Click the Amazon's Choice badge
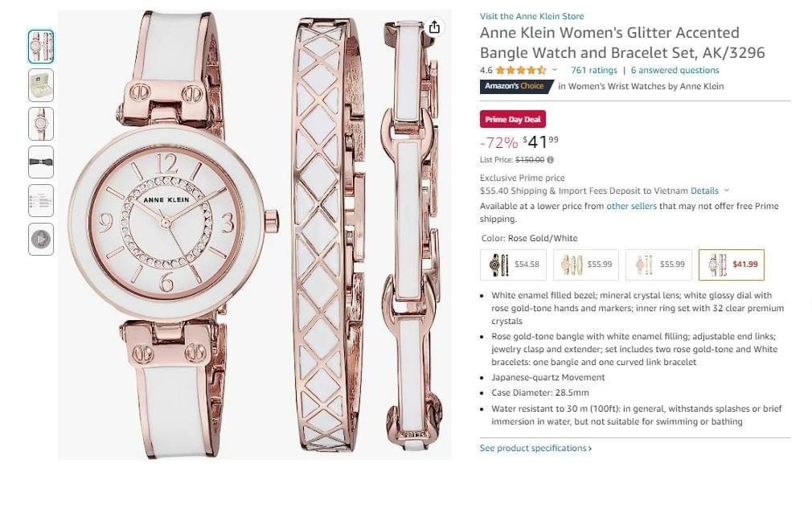This screenshot has height=509, width=812. [515, 86]
